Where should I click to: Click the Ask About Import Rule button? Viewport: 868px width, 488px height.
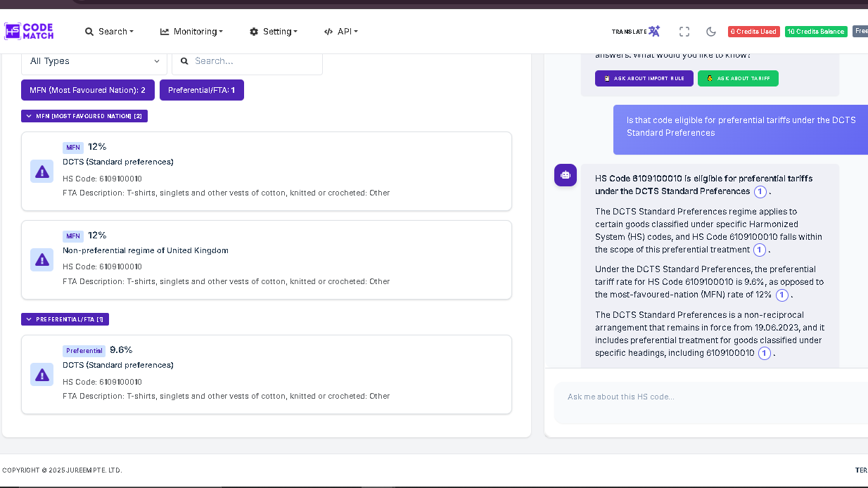coord(644,78)
